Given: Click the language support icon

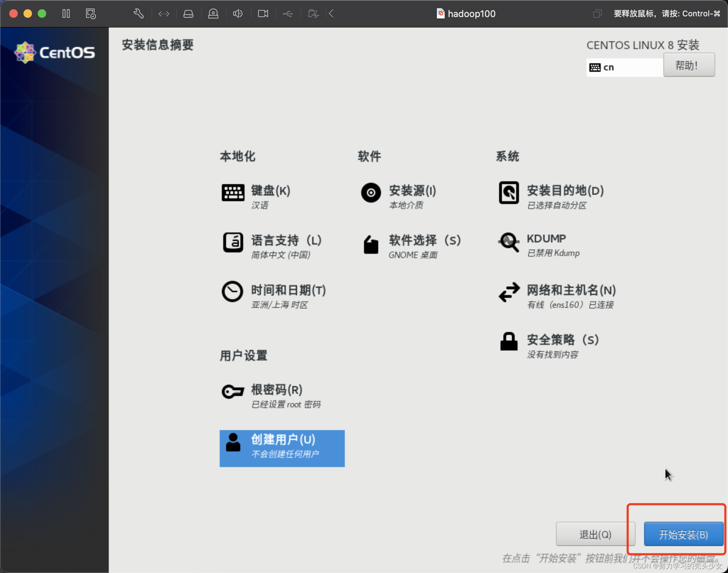Looking at the screenshot, I should pos(233,242).
